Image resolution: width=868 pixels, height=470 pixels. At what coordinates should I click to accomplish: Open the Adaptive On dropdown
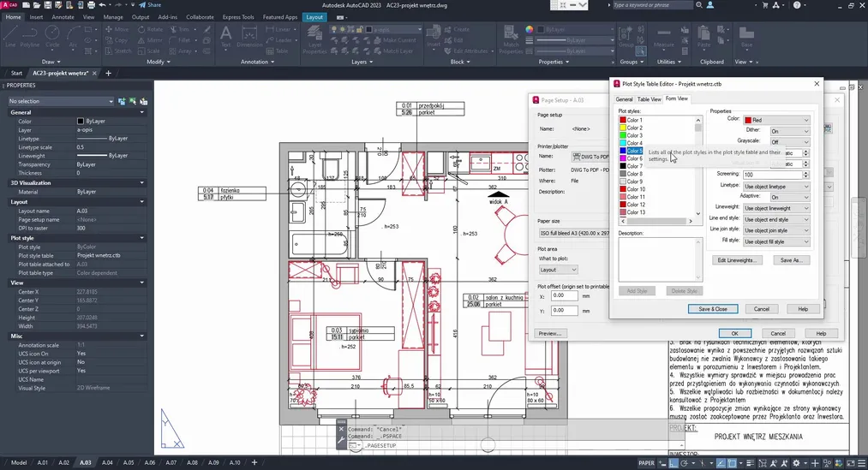pos(788,197)
